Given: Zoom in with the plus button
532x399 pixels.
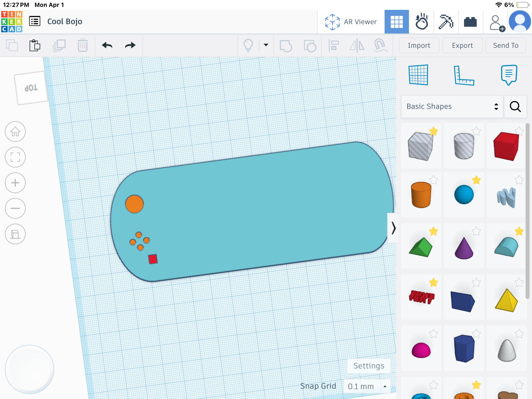Looking at the screenshot, I should (15, 183).
